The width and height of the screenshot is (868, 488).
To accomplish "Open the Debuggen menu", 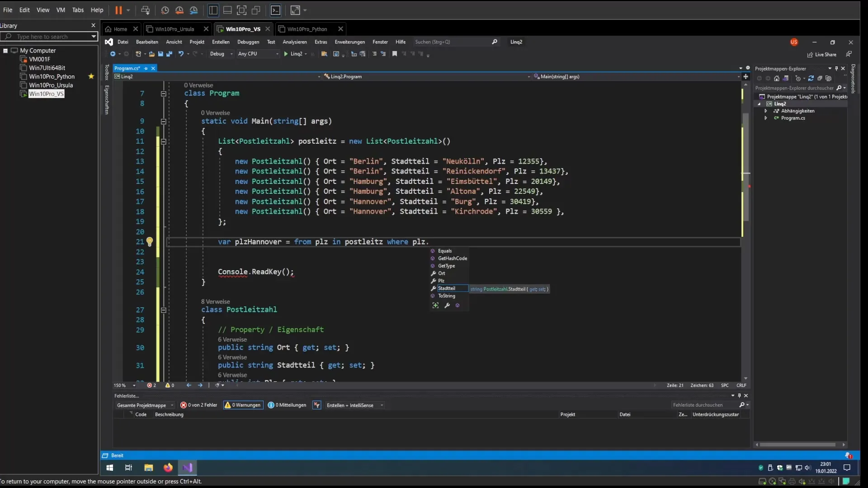I will [x=248, y=42].
